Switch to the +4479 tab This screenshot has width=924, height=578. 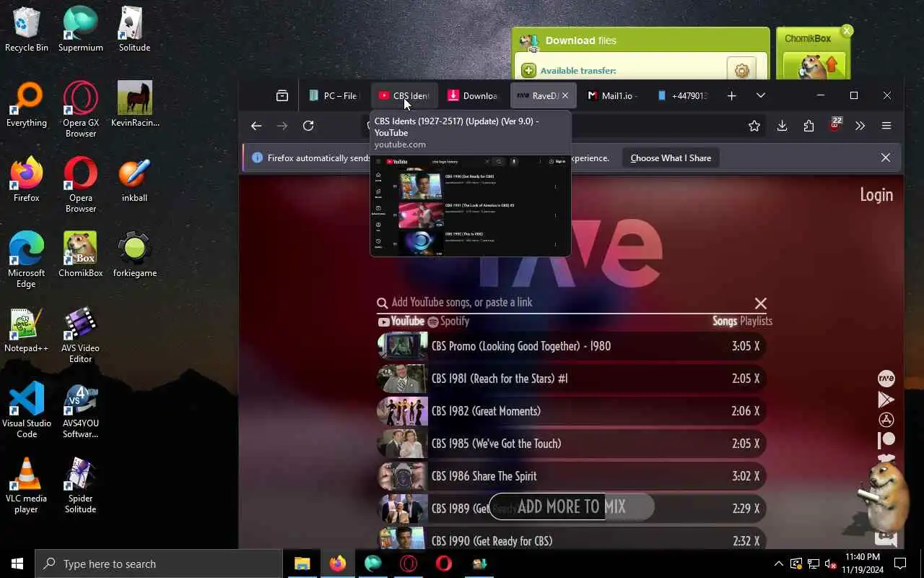(x=682, y=95)
